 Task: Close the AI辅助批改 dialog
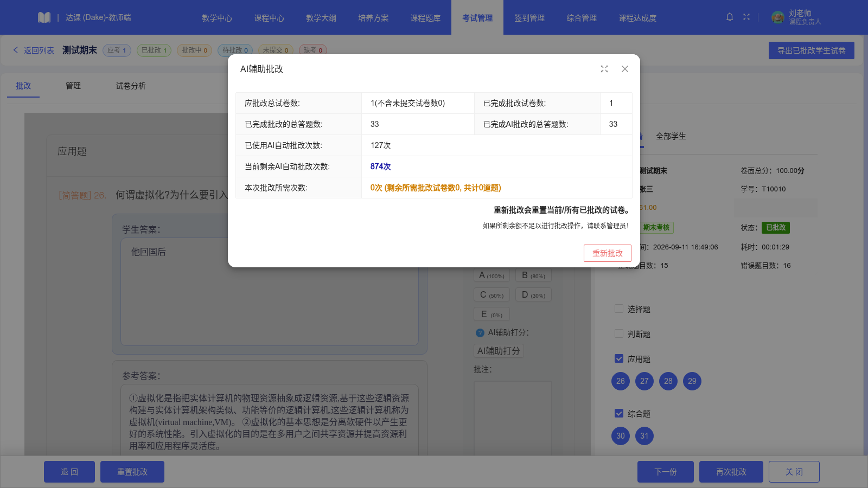pyautogui.click(x=625, y=69)
